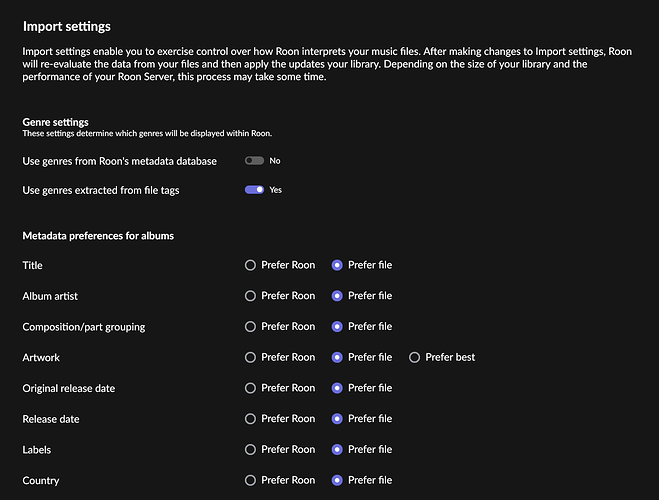
Task: Disable genres extracted from file tags toggle
Action: 254,190
